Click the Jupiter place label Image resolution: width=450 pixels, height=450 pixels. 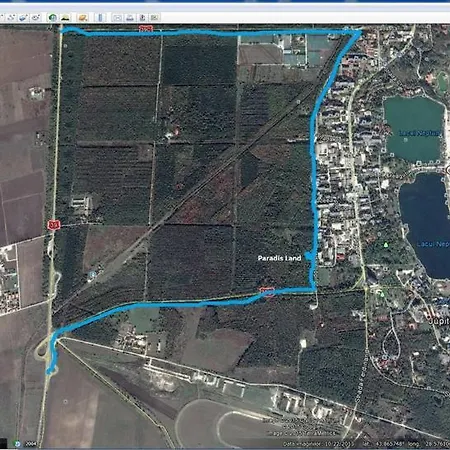point(439,321)
